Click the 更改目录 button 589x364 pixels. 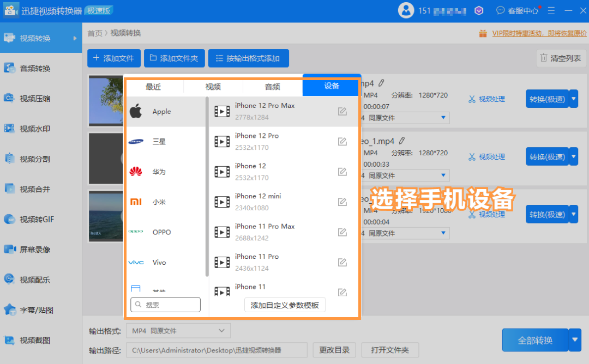[334, 350]
